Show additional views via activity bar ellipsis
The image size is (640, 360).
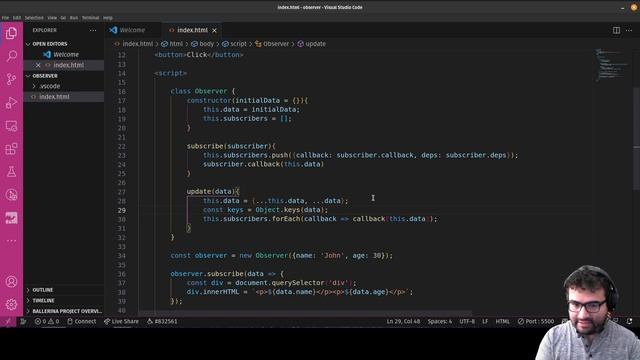(11, 241)
